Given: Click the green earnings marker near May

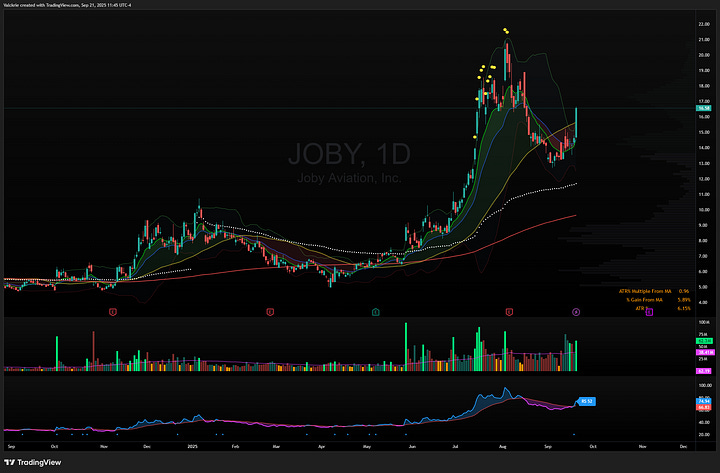Looking at the screenshot, I should (376, 312).
